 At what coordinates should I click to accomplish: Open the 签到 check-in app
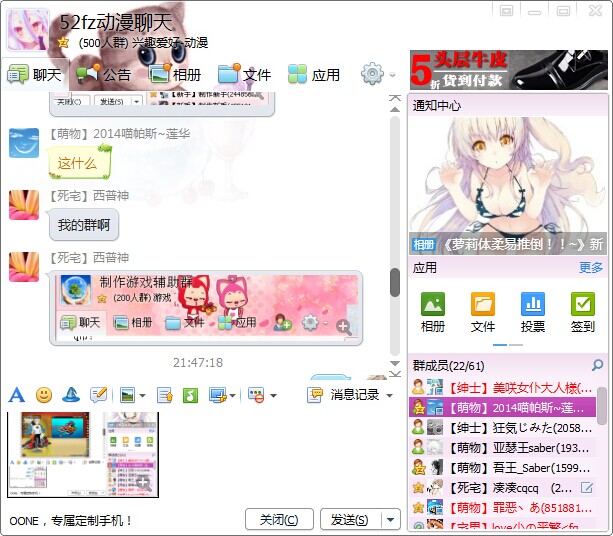(583, 312)
